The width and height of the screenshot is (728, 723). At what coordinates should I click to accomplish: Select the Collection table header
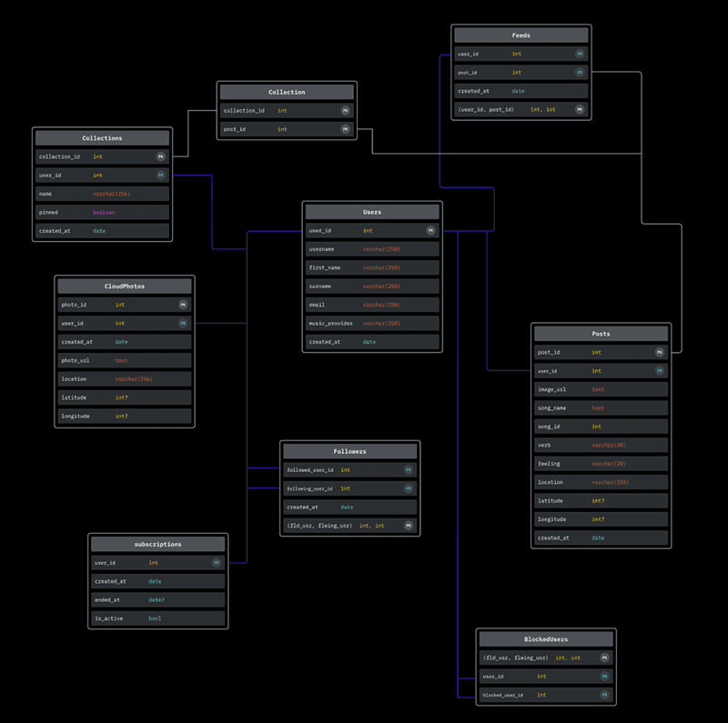point(287,92)
